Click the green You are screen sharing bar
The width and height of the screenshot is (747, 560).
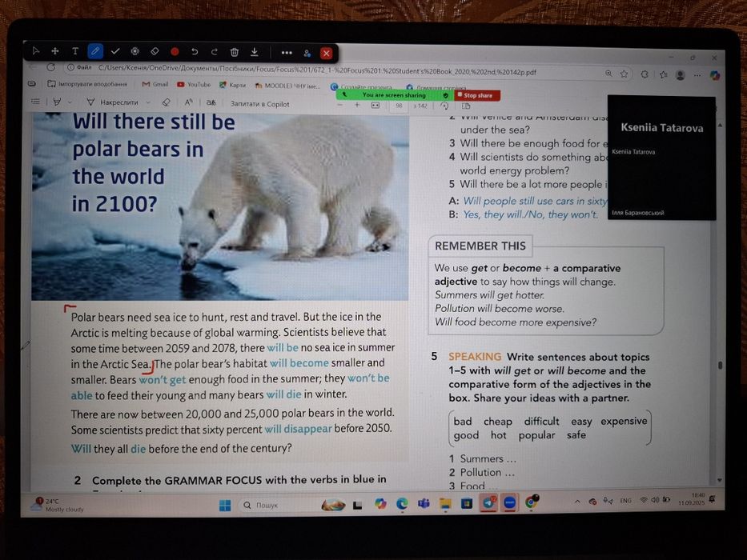[x=394, y=94]
